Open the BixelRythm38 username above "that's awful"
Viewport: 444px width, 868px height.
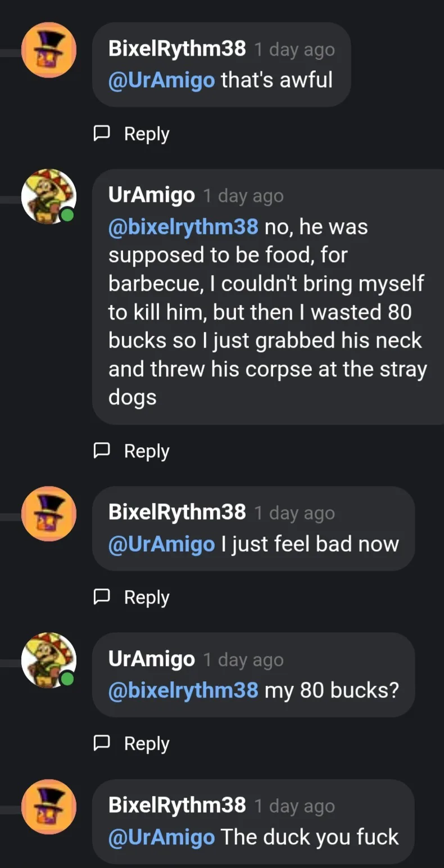[177, 50]
